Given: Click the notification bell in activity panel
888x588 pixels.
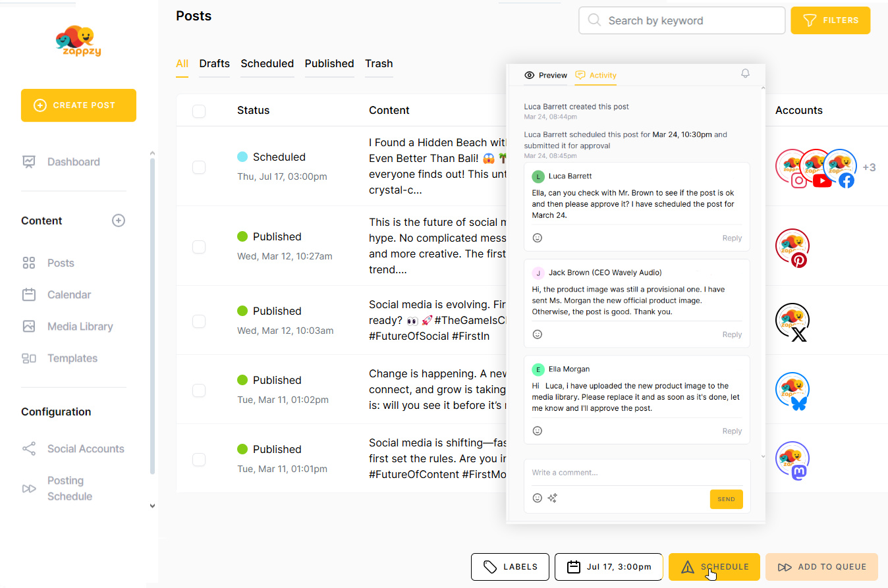Looking at the screenshot, I should tap(745, 74).
